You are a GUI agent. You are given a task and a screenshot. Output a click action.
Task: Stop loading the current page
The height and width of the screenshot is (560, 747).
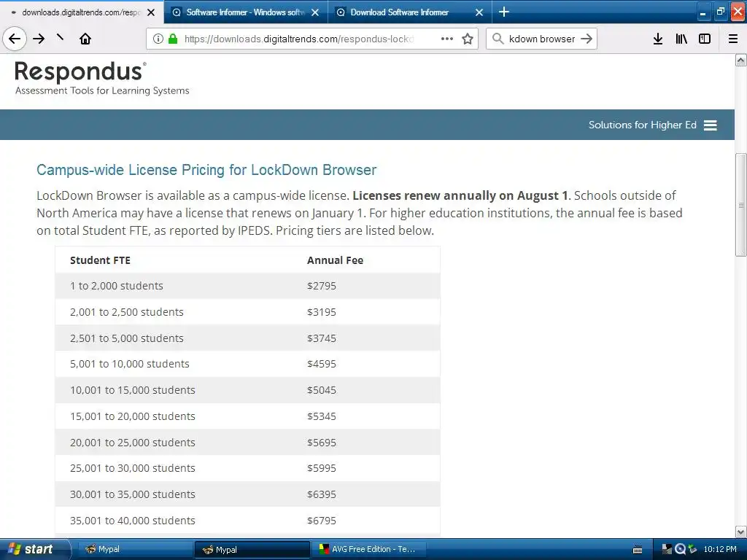pyautogui.click(x=61, y=37)
